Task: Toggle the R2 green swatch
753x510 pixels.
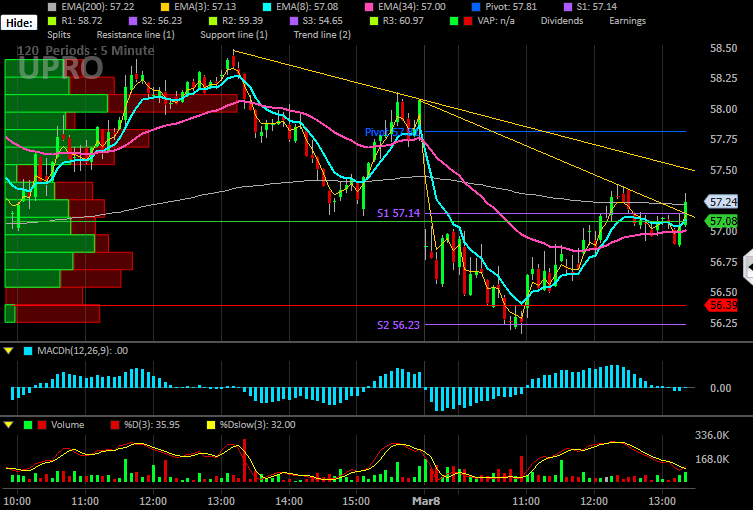Action: click(213, 21)
